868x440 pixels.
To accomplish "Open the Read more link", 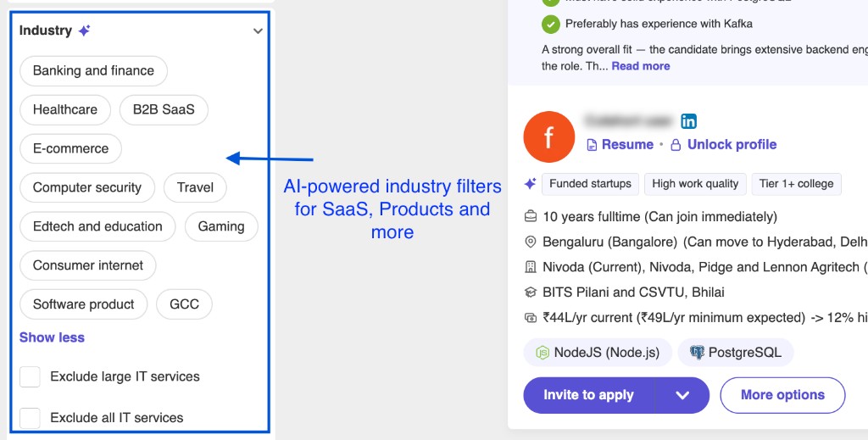I will point(641,66).
